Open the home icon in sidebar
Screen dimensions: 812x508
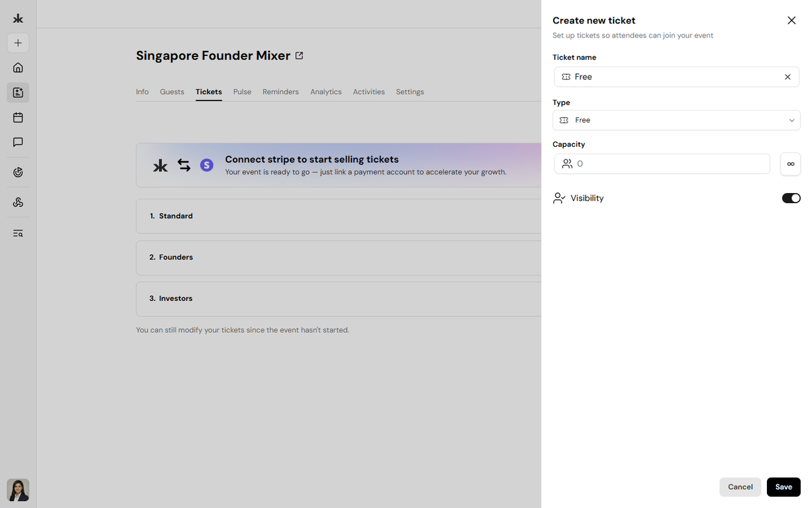(x=18, y=67)
